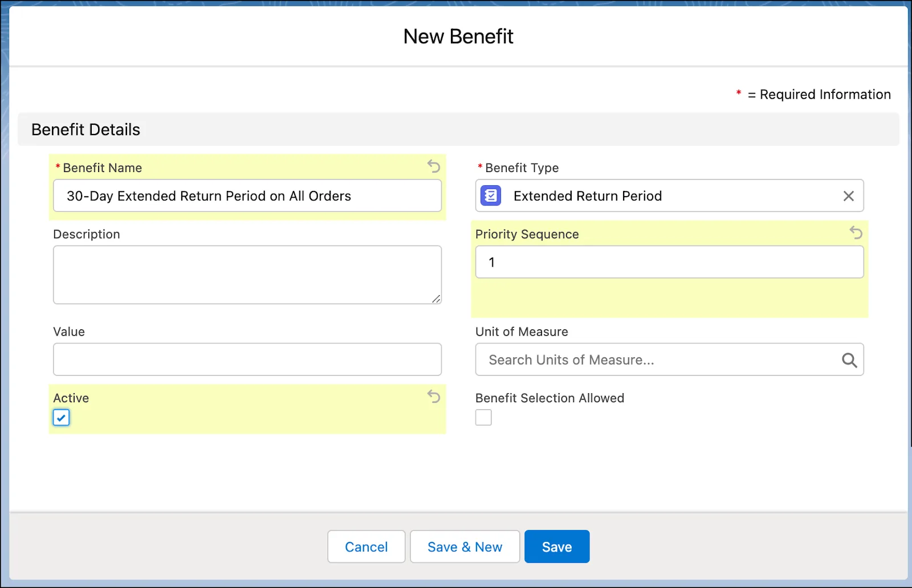Screen dimensions: 912x588
Task: Click the Cancel button
Action: tap(366, 546)
